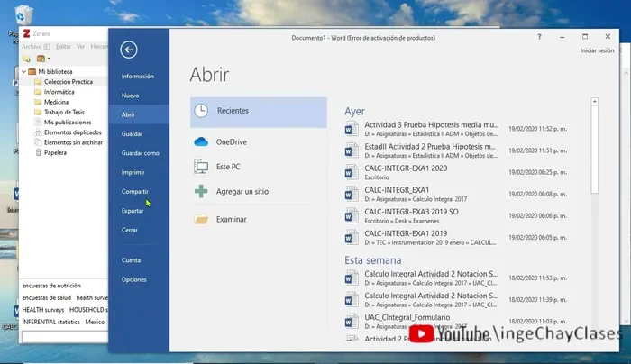Click the Examinar folder icon
Viewport: 631px width, 364px height.
[200, 219]
